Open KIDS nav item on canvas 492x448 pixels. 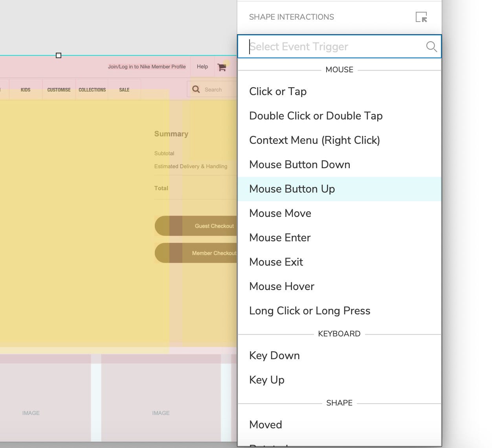26,90
